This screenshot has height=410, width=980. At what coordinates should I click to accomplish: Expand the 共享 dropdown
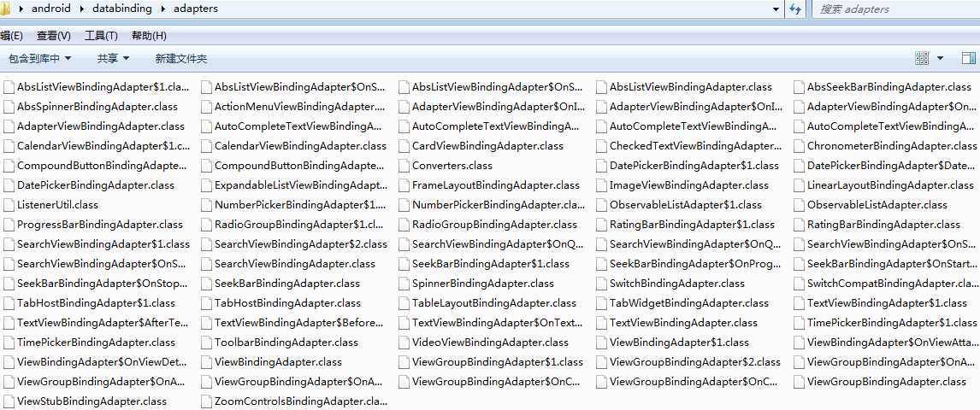tap(113, 59)
